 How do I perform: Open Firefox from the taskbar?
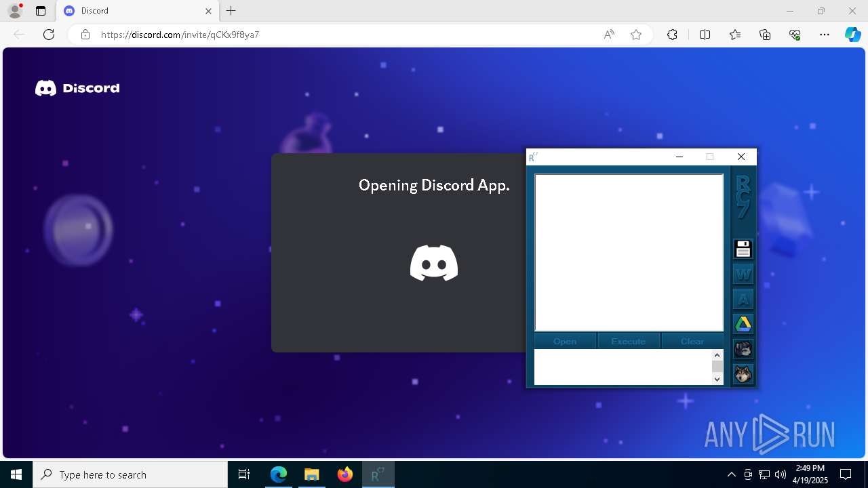pyautogui.click(x=345, y=474)
